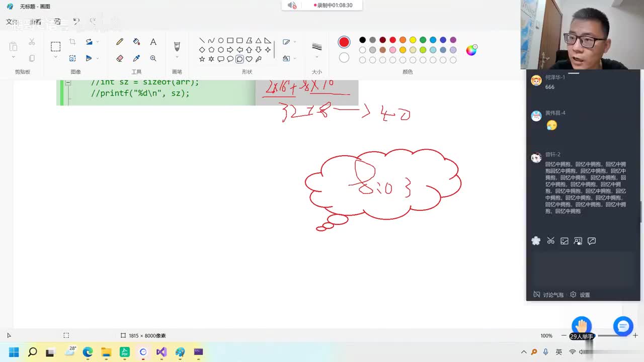The height and width of the screenshot is (362, 644).
Task: Click the Crop image icon
Action: click(72, 42)
